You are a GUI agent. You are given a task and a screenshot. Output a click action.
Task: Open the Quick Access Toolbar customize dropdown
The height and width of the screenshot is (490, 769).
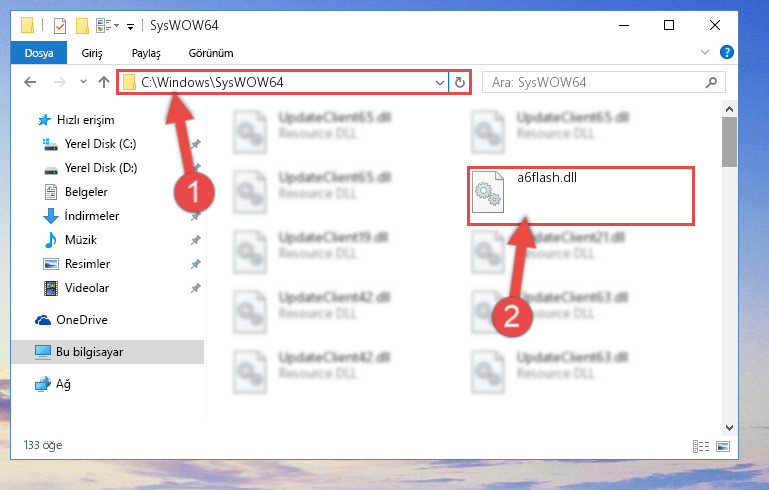click(x=130, y=26)
